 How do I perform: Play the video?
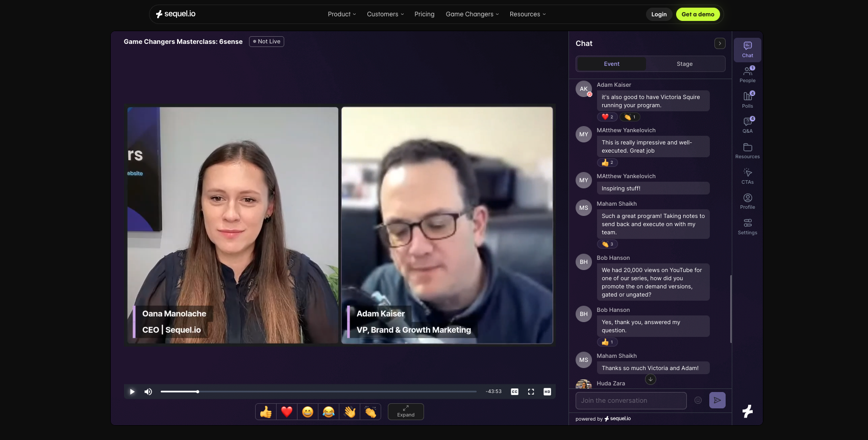tap(132, 392)
